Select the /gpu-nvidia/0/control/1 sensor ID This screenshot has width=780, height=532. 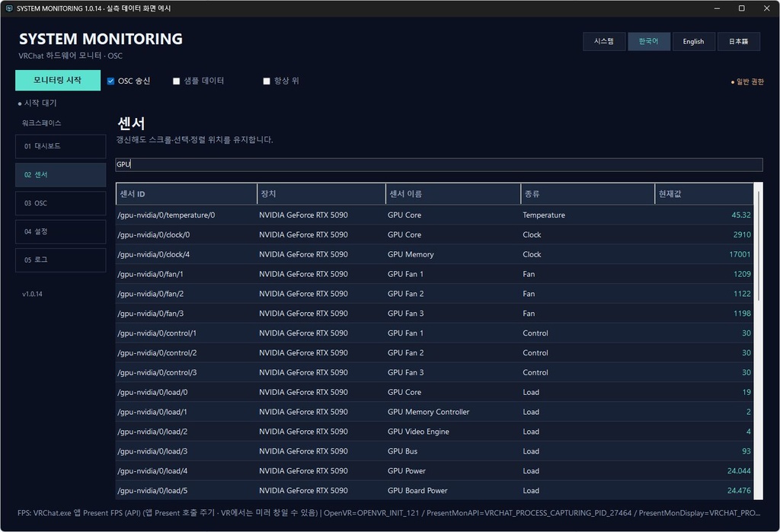[157, 333]
